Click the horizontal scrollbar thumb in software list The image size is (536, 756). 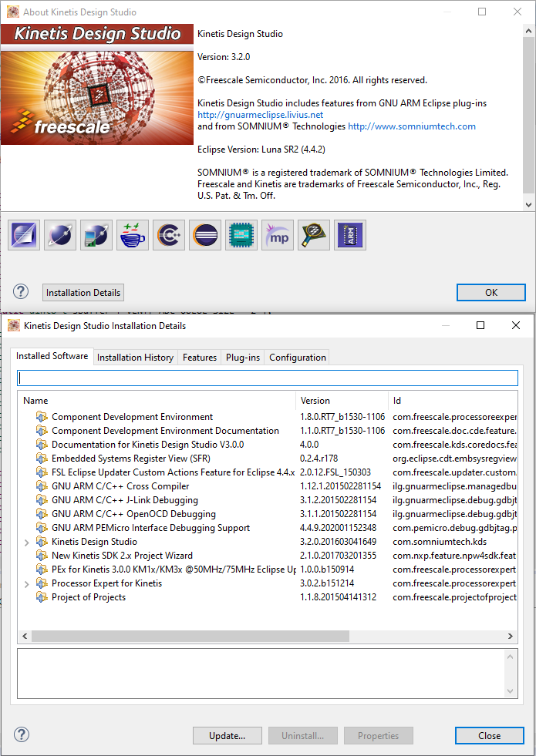pos(190,636)
